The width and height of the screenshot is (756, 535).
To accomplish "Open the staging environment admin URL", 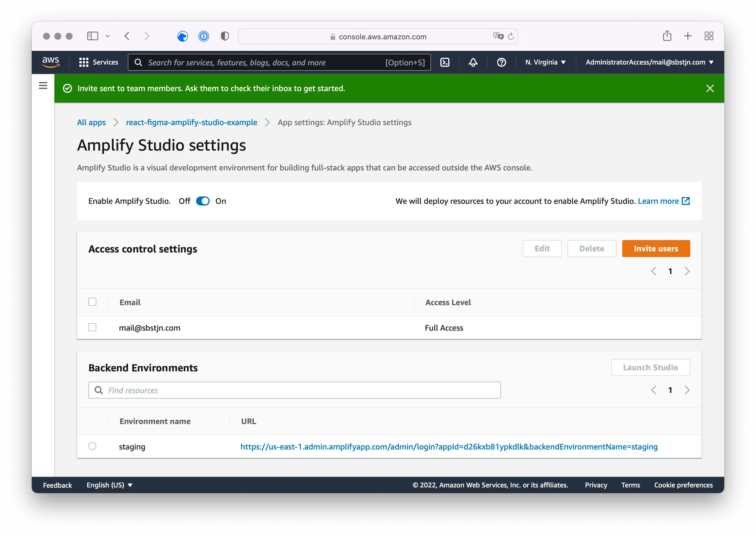I will point(449,447).
